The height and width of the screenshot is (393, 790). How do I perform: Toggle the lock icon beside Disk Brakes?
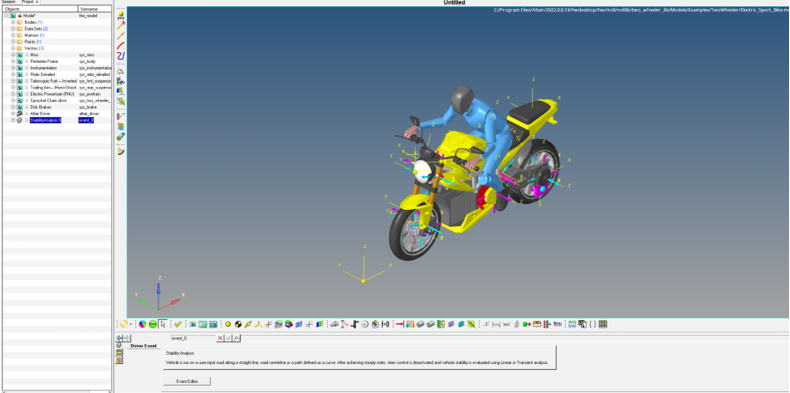[27, 107]
